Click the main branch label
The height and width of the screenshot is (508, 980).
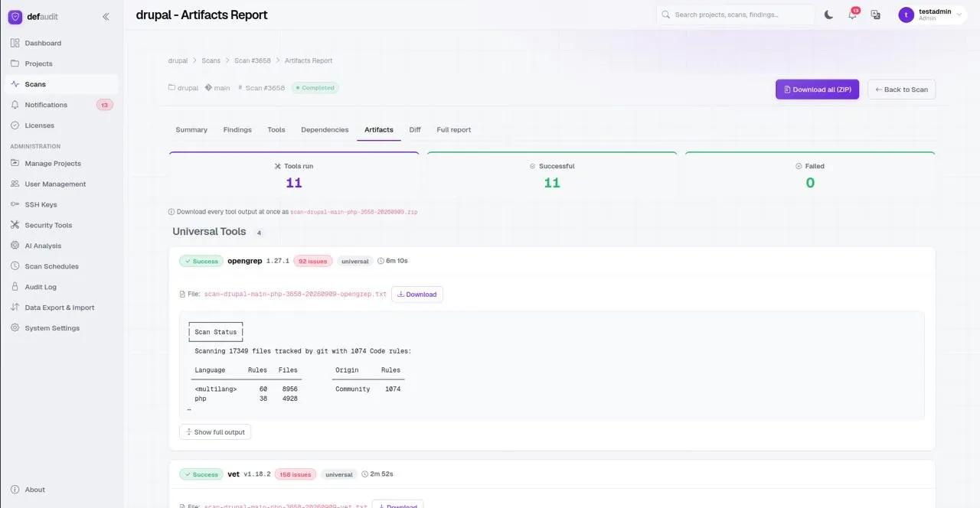point(222,88)
